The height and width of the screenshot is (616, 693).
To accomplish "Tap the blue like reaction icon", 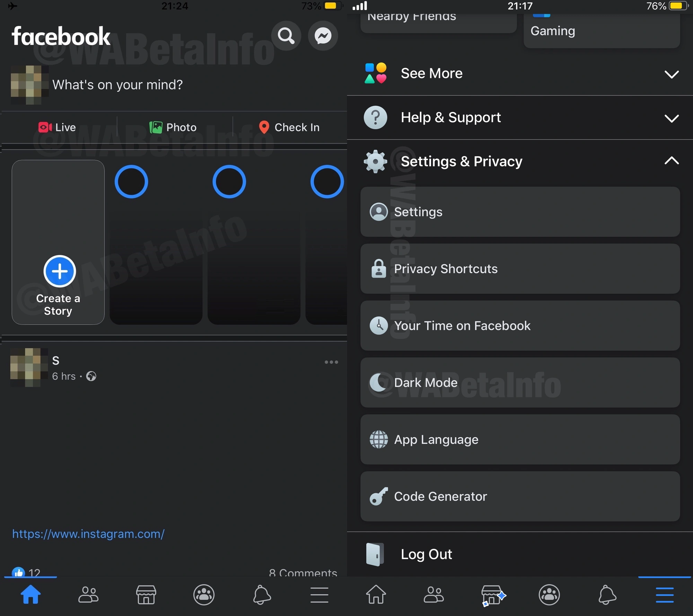I will pyautogui.click(x=18, y=572).
